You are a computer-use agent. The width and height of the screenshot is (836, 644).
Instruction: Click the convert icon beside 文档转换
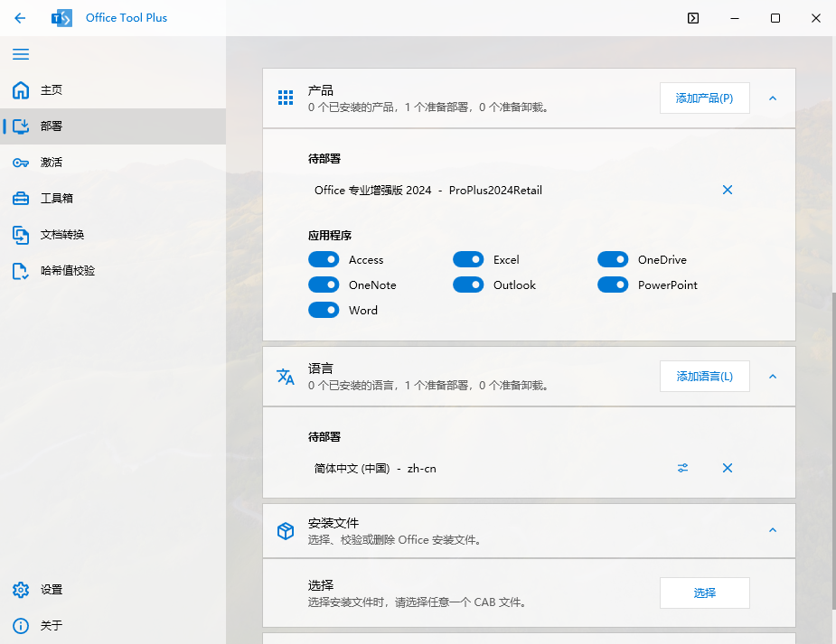coord(21,235)
